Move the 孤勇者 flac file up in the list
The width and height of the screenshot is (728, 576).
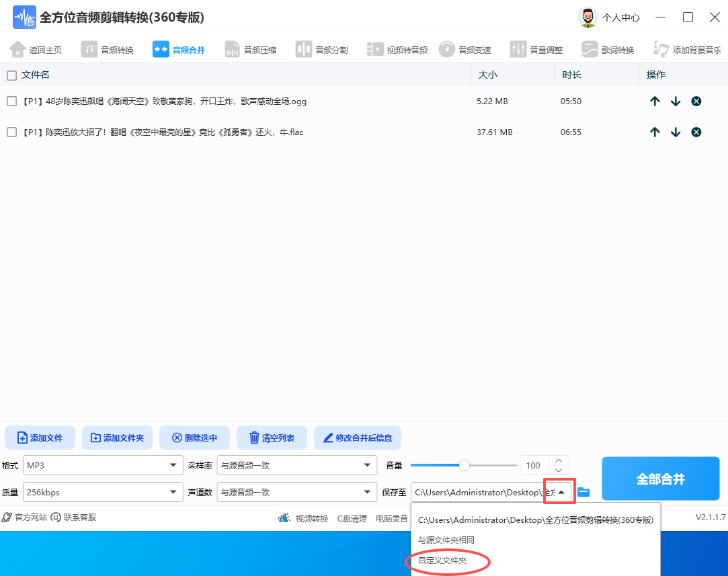coord(655,132)
